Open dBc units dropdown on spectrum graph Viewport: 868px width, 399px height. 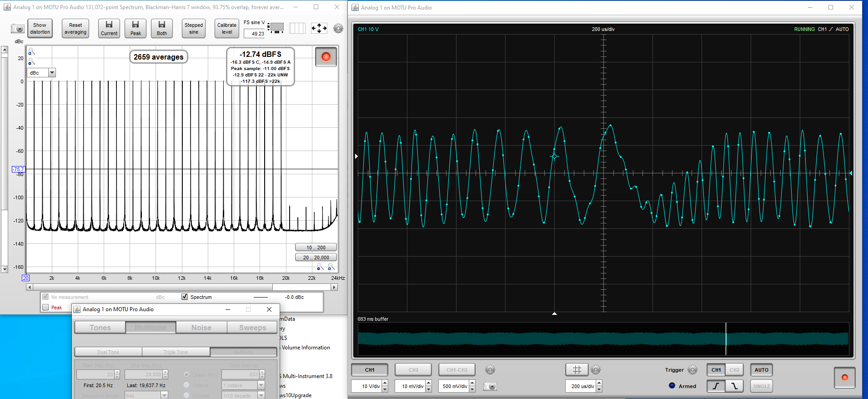[x=52, y=73]
